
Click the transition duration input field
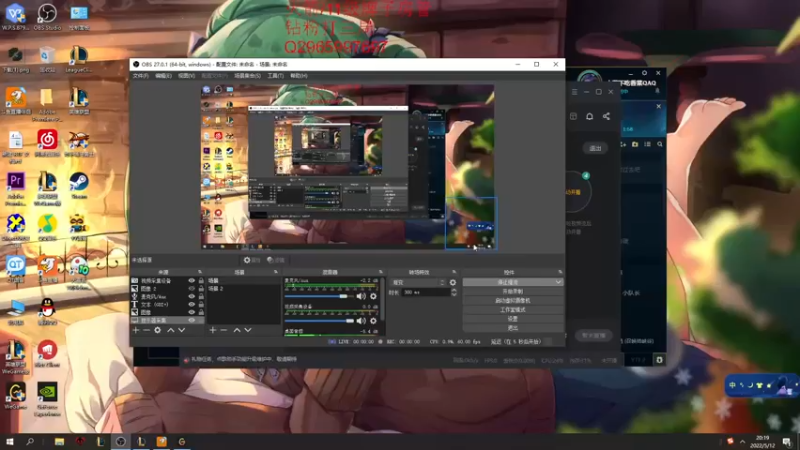426,292
